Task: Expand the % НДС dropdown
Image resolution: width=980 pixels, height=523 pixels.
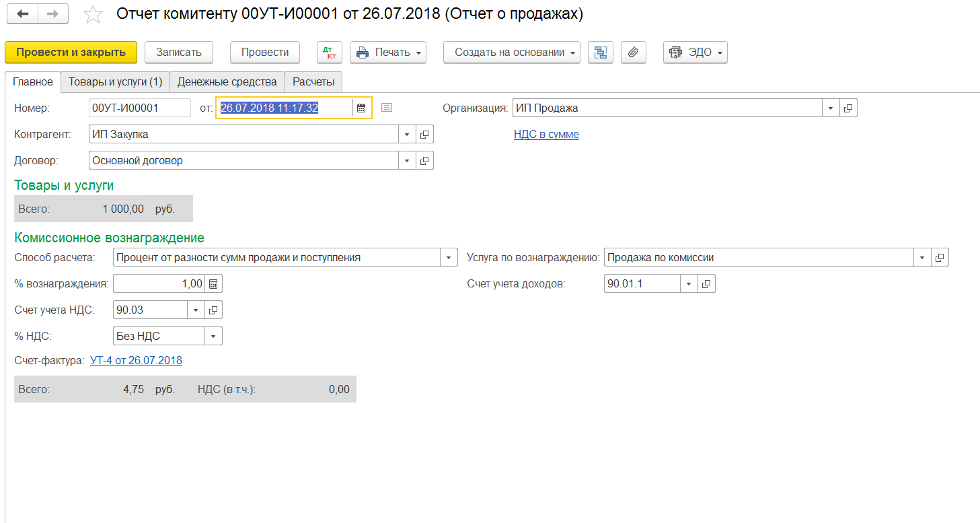Action: point(213,337)
